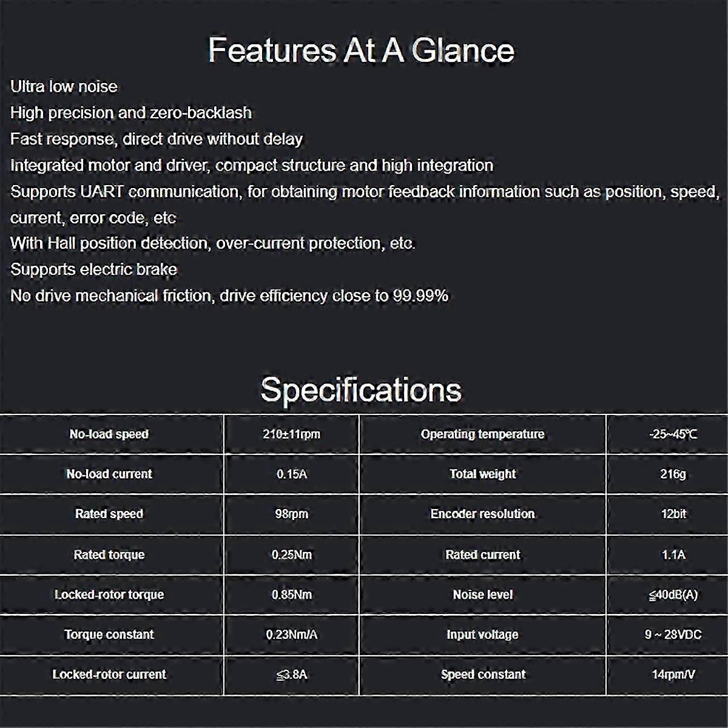This screenshot has width=728, height=728.
Task: Click the "14rpm/V" value cell
Action: (673, 675)
